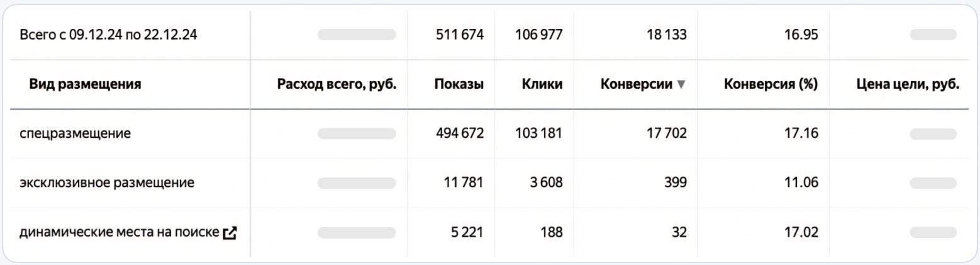The height and width of the screenshot is (265, 980).
Task: Click the hidden goal price placeholder in totals
Action: pos(933,35)
